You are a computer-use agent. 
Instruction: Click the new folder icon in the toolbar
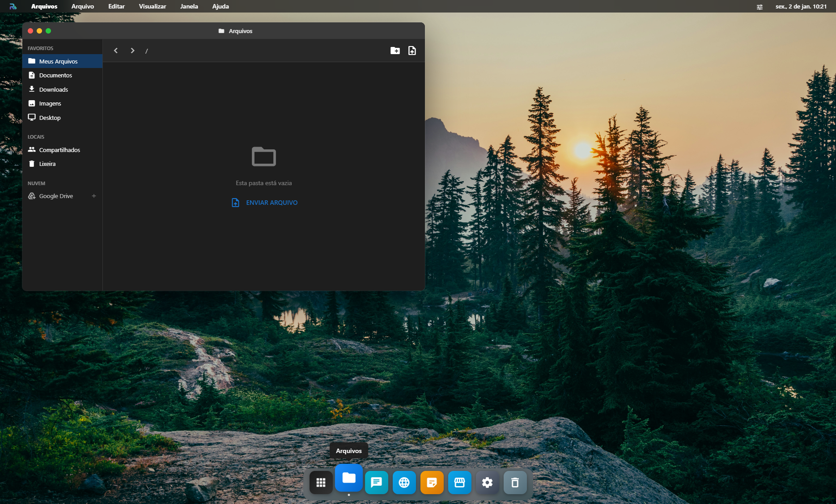(x=395, y=50)
